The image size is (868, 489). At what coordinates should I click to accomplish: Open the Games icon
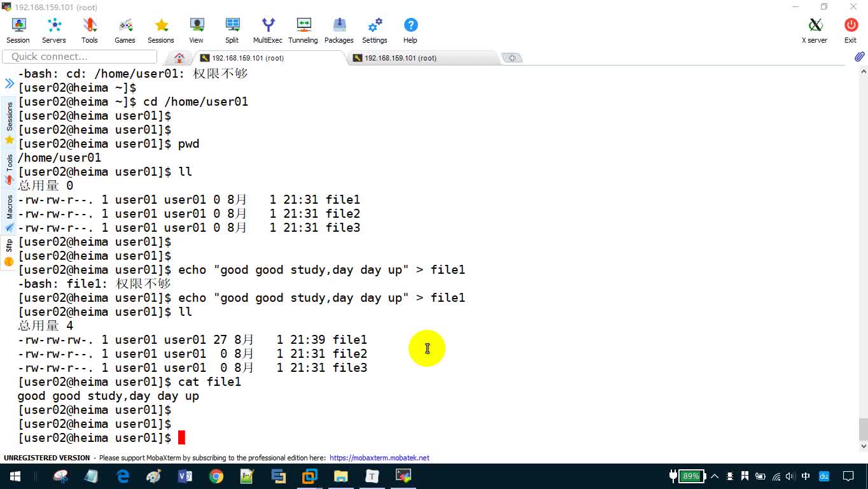coord(125,30)
